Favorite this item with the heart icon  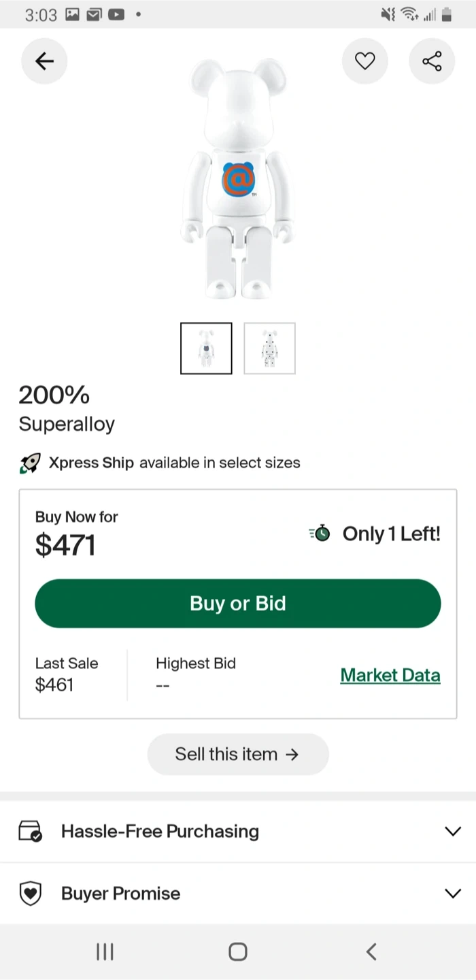tap(365, 61)
